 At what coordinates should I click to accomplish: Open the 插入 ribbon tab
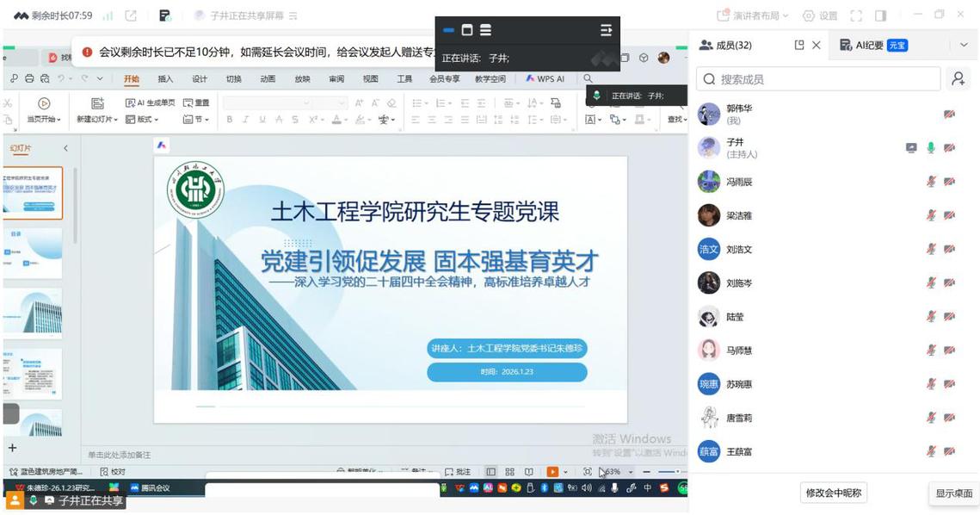click(165, 79)
